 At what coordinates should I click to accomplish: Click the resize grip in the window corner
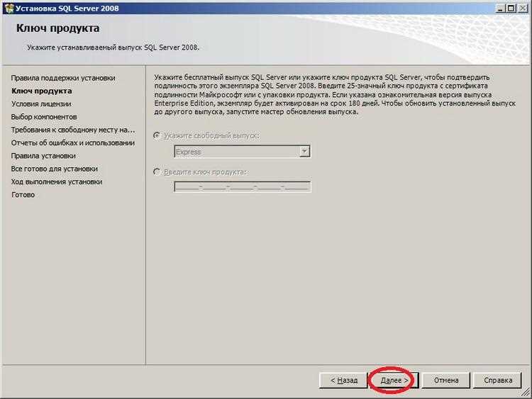point(526,393)
